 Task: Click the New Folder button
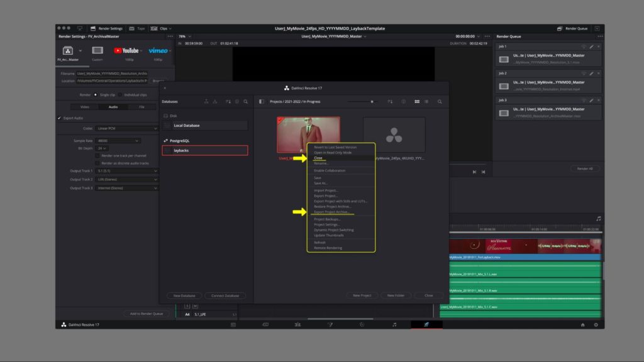(x=396, y=295)
